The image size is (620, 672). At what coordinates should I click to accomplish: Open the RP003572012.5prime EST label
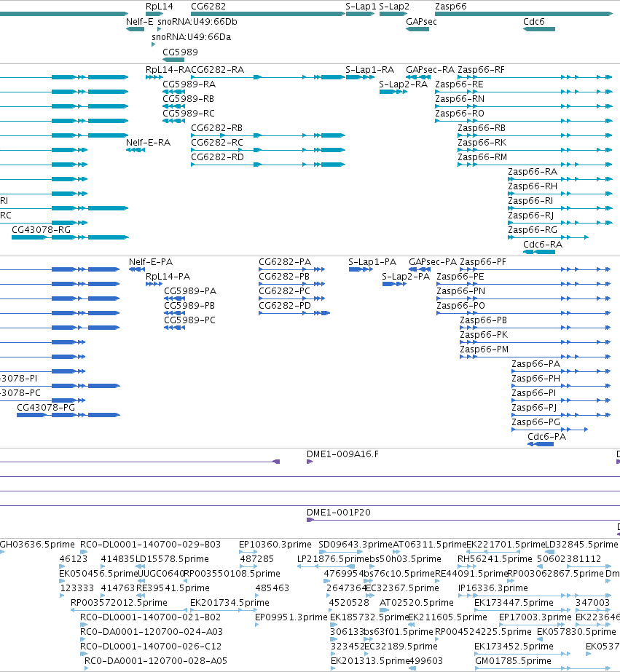119,603
